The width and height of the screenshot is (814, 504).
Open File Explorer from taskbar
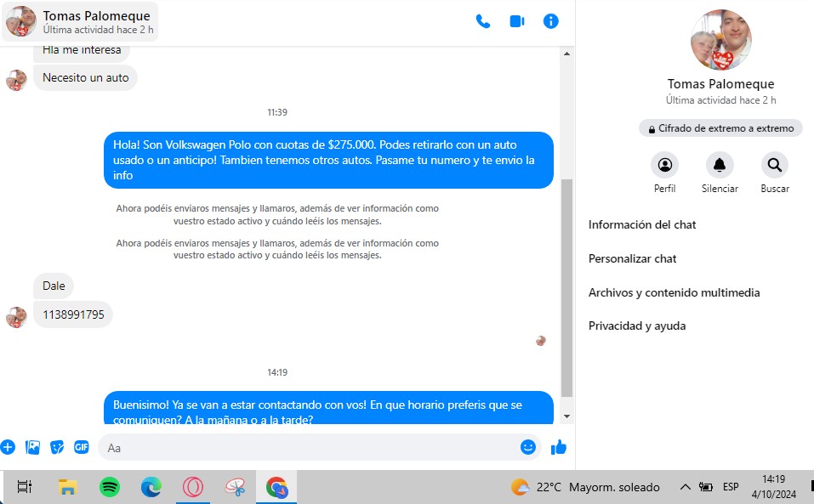point(67,487)
